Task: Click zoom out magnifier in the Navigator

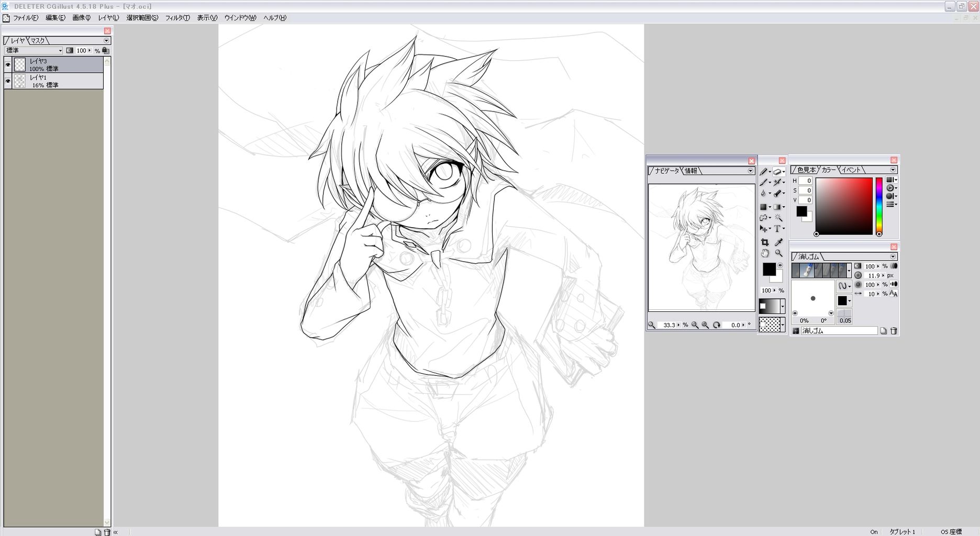Action: 695,325
